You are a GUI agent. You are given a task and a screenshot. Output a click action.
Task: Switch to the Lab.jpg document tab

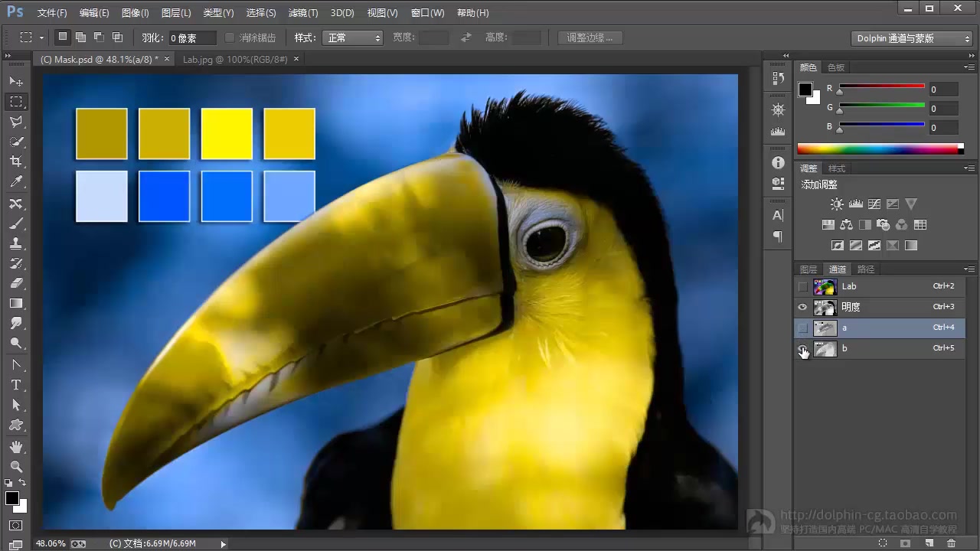235,59
